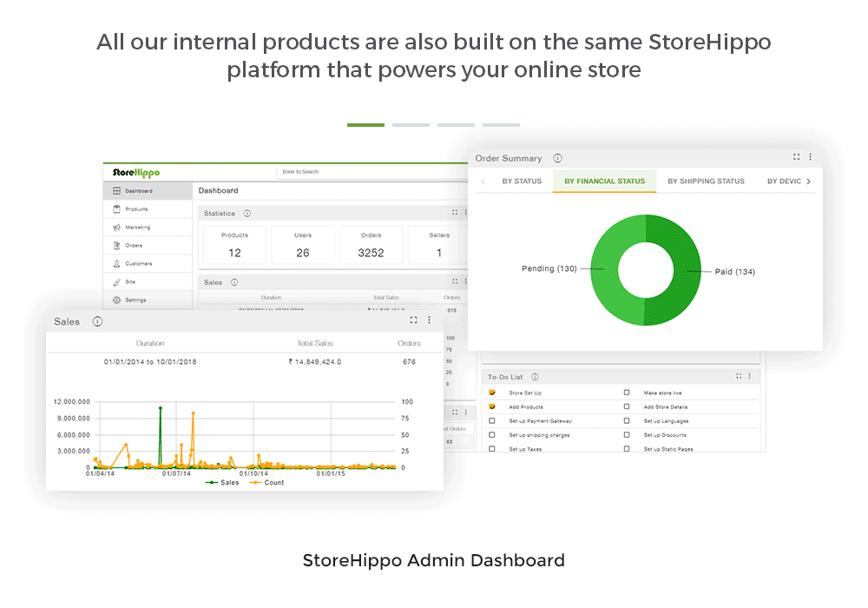Image resolution: width=868 pixels, height=608 pixels.
Task: Open Products in the sidebar
Action: point(148,208)
